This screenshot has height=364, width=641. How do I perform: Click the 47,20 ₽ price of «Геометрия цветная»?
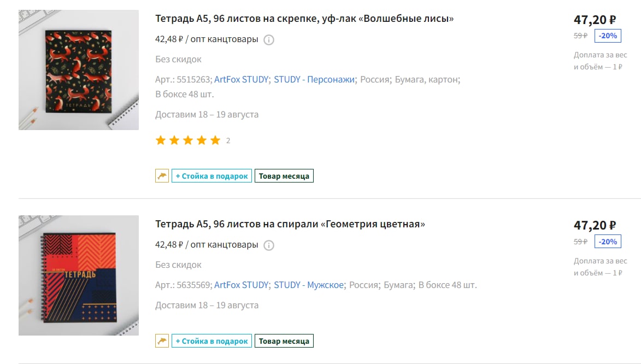[x=595, y=225]
